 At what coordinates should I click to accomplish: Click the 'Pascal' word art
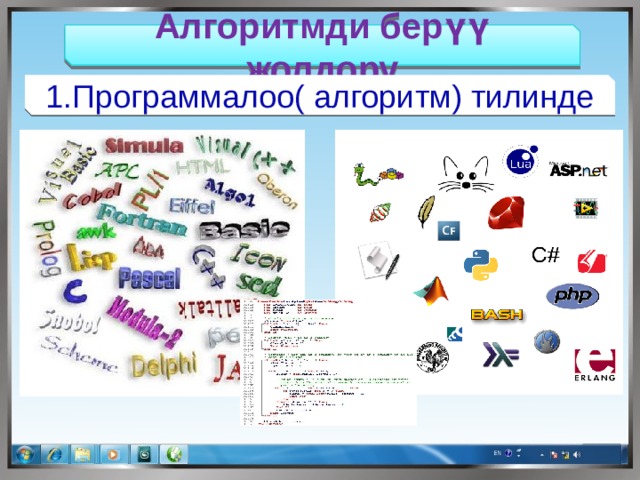pos(149,278)
